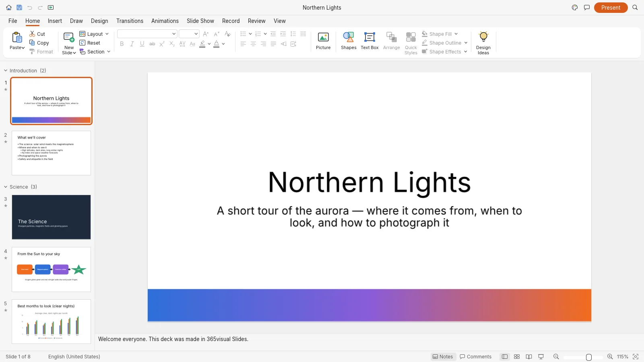Insert a Picture from the ribbon
Viewport: 644px width, 362px height.
coord(323,41)
